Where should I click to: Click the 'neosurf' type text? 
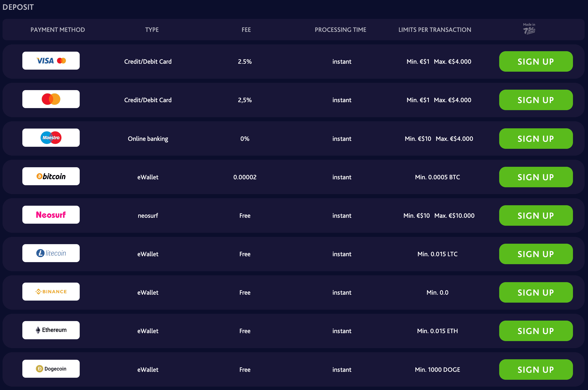click(x=148, y=216)
